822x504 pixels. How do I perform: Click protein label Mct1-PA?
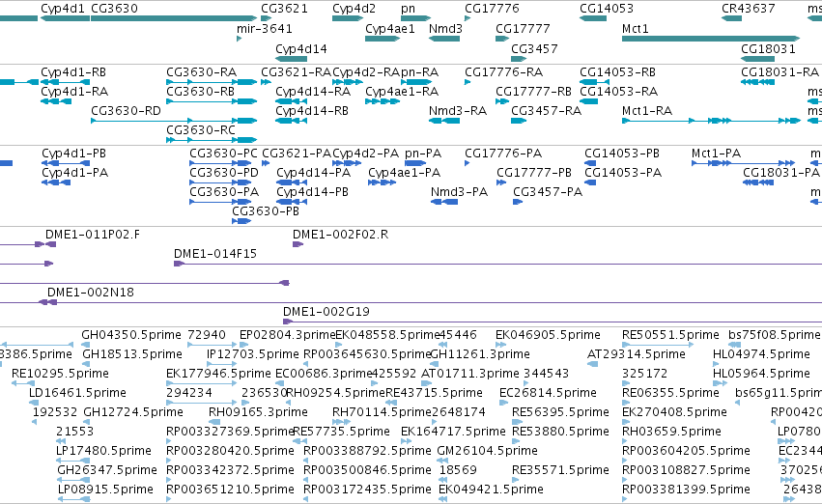click(716, 154)
